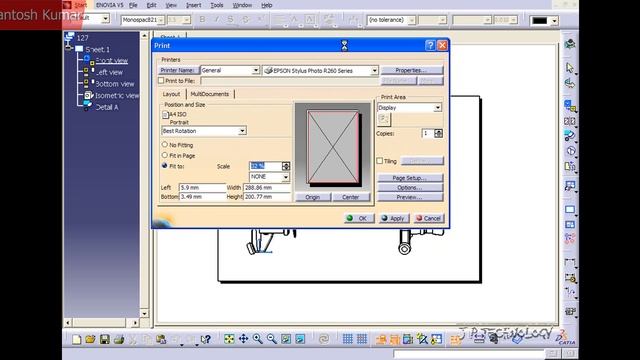Select Bottom view in the tree
The height and width of the screenshot is (360, 640).
(x=115, y=84)
